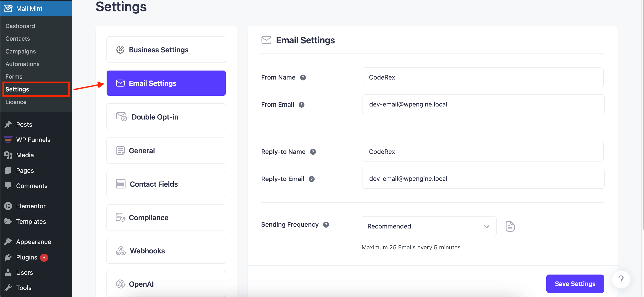The height and width of the screenshot is (297, 644).
Task: Open Automations in Mail Mint menu
Action: coord(23,64)
